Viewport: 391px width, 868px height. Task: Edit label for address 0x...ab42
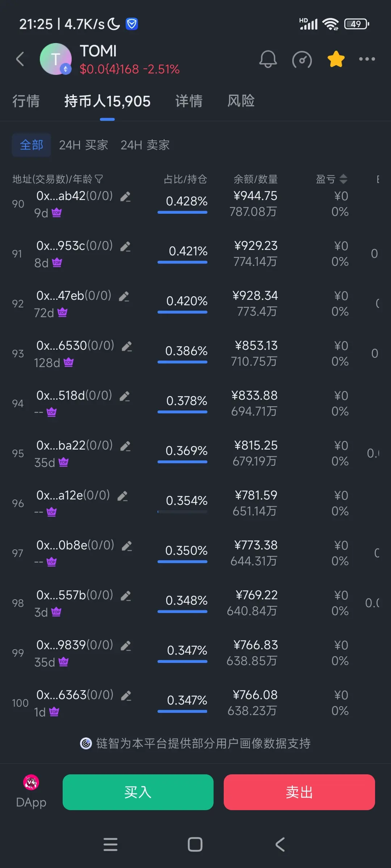(x=125, y=197)
